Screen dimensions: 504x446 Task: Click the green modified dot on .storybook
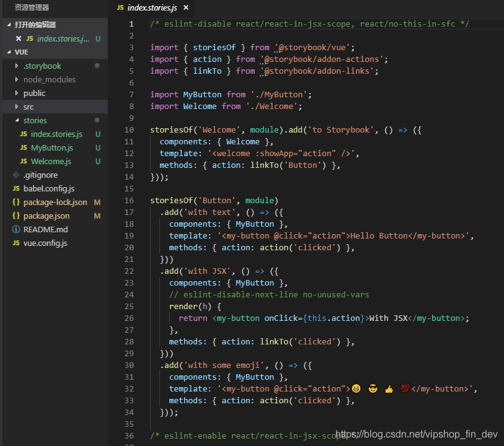97,66
